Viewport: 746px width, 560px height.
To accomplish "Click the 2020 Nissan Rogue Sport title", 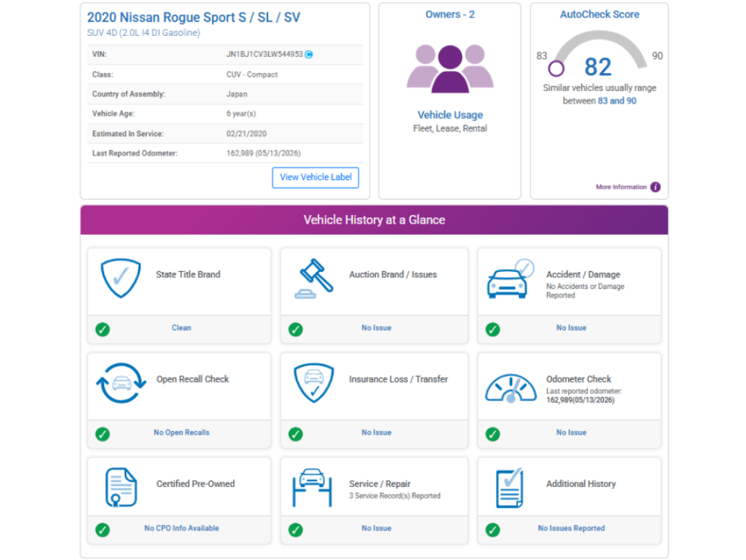I will coord(194,17).
